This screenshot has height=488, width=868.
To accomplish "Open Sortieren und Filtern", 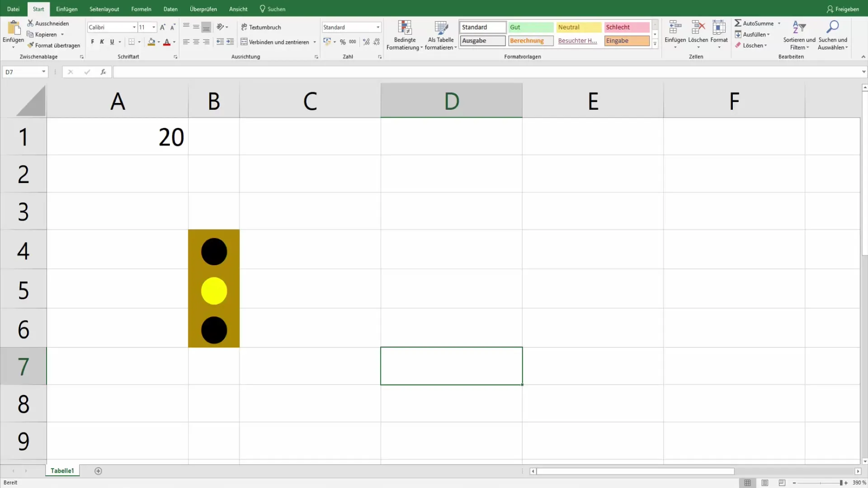I will point(799,35).
